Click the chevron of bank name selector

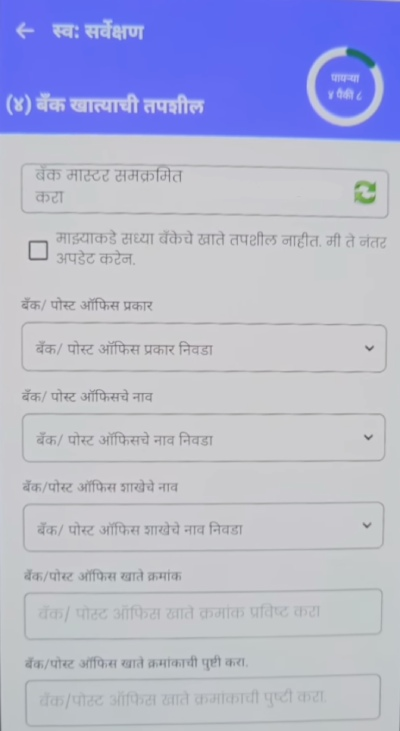[x=368, y=437]
